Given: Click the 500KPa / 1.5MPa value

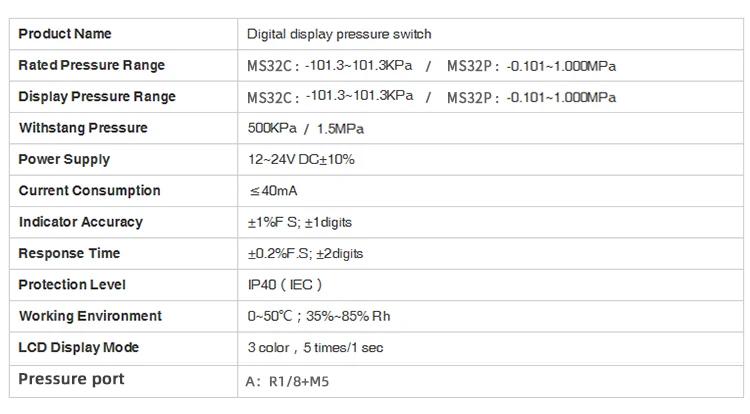Looking at the screenshot, I should coord(306,129).
